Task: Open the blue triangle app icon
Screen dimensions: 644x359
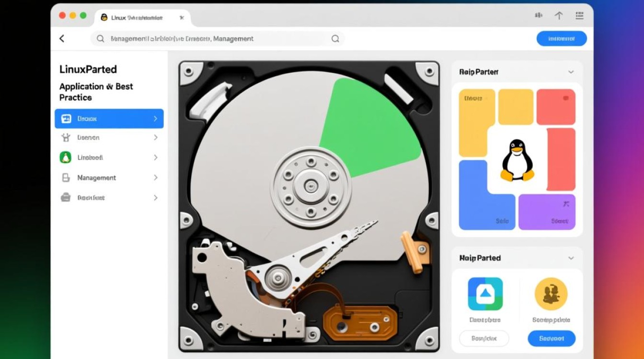Action: tap(485, 294)
